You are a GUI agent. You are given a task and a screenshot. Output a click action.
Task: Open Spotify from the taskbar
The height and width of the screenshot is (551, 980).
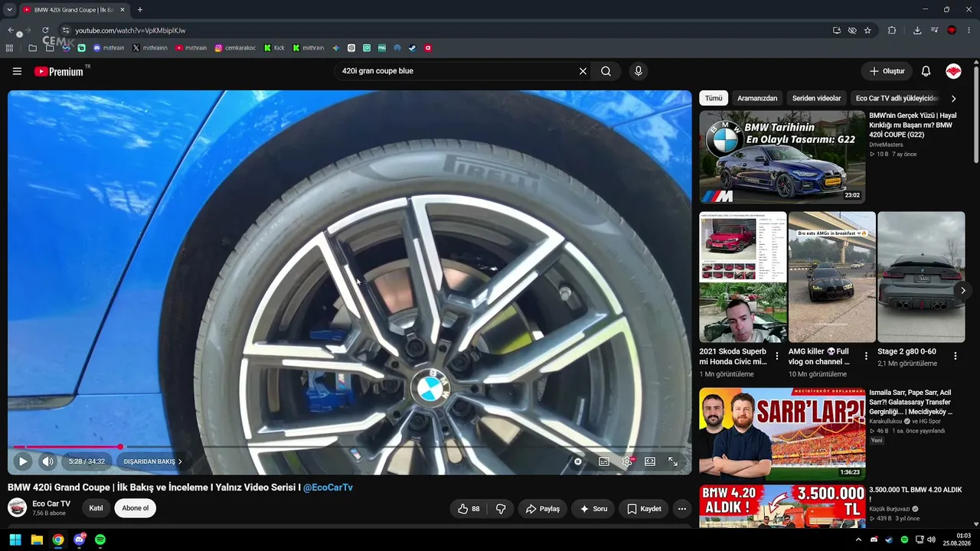(x=100, y=540)
